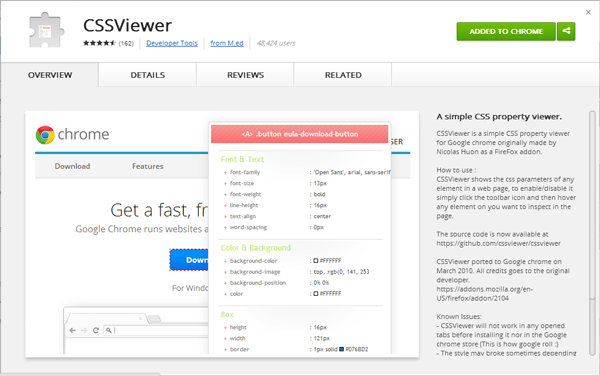The height and width of the screenshot is (376, 600).
Task: Click the CSSViewer puzzle piece extension icon
Action: pyautogui.click(x=46, y=31)
